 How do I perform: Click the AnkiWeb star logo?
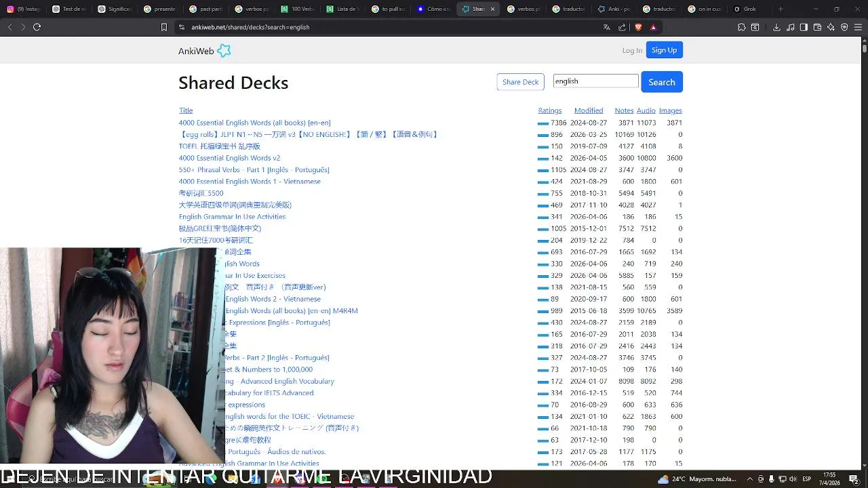[x=224, y=51]
